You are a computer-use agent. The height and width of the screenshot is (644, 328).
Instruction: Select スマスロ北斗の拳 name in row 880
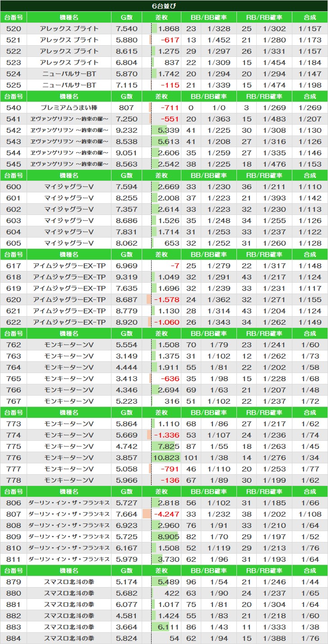tap(69, 593)
